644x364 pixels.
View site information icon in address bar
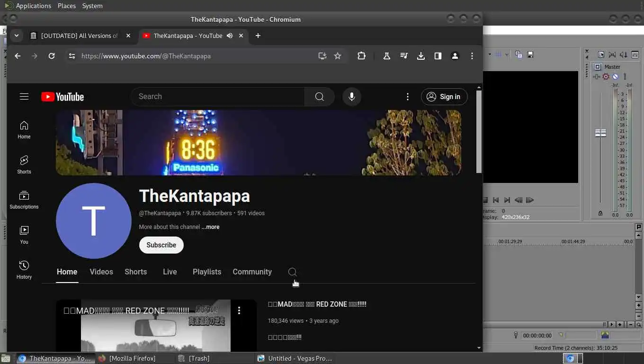coord(72,56)
